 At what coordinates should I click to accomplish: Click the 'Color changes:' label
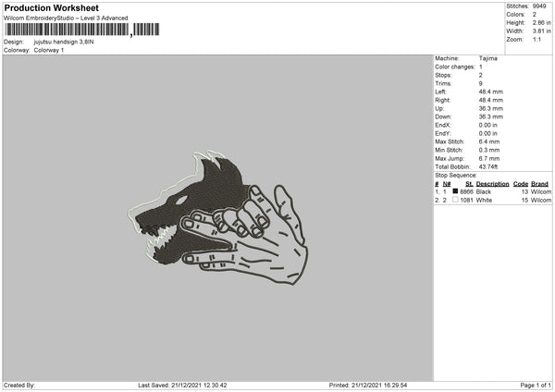(455, 67)
